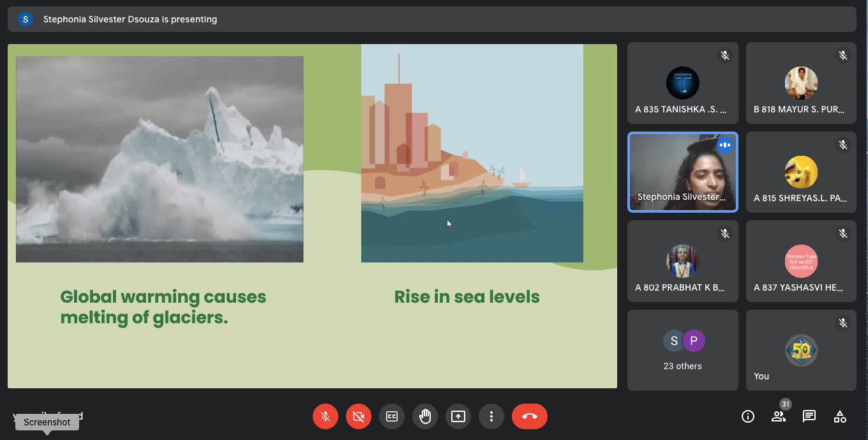The width and height of the screenshot is (868, 440).
Task: Unmute the microphone button
Action: point(325,416)
